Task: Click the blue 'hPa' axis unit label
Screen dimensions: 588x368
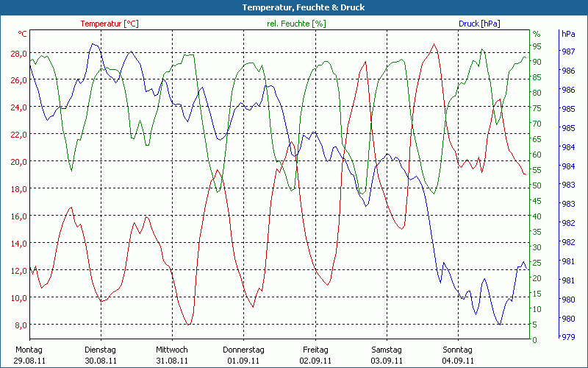Action: click(568, 34)
